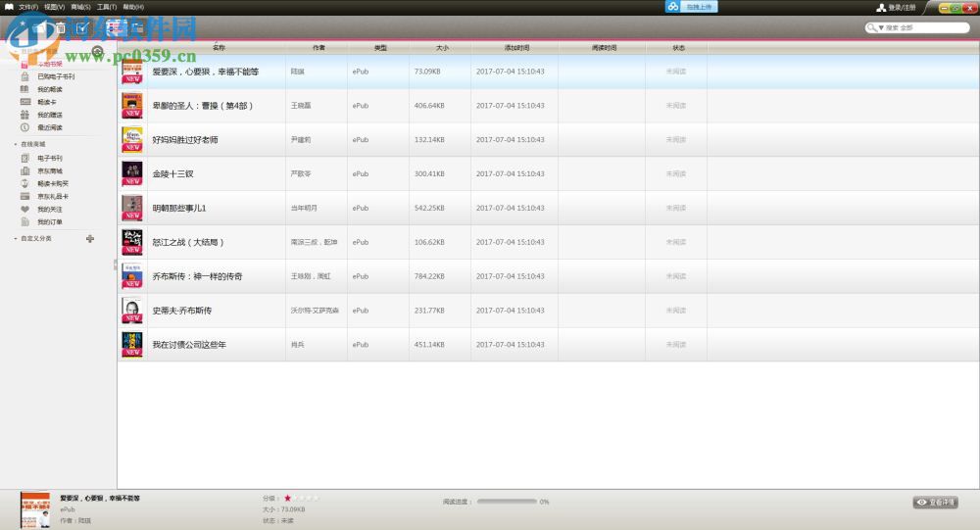Select book 史蒂夫·乔布斯传

click(548, 311)
